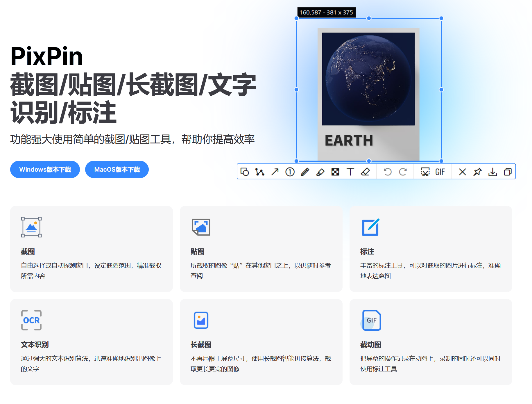Click the description "自由选择或自动探测窗口"
This screenshot has height=404, width=532.
click(54, 266)
